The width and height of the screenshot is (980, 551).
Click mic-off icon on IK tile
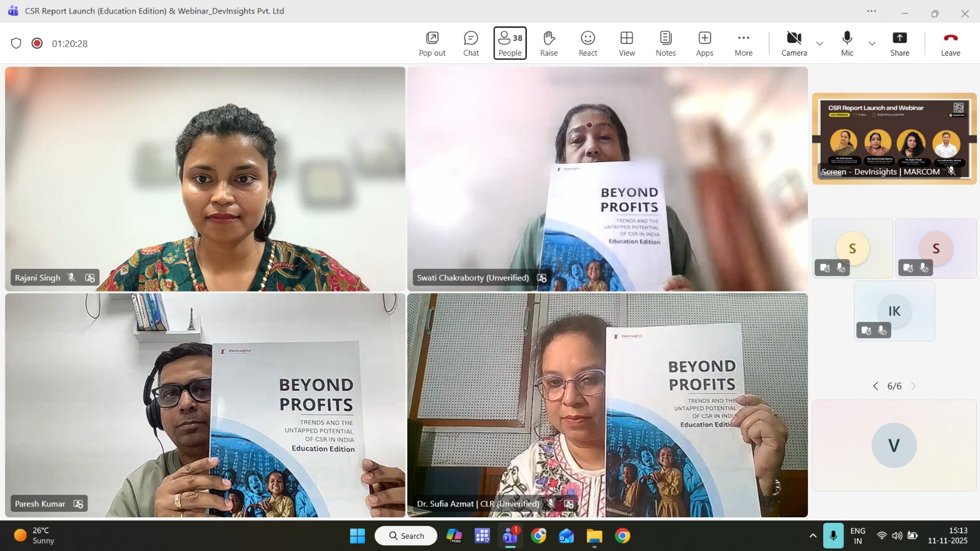pyautogui.click(x=882, y=331)
